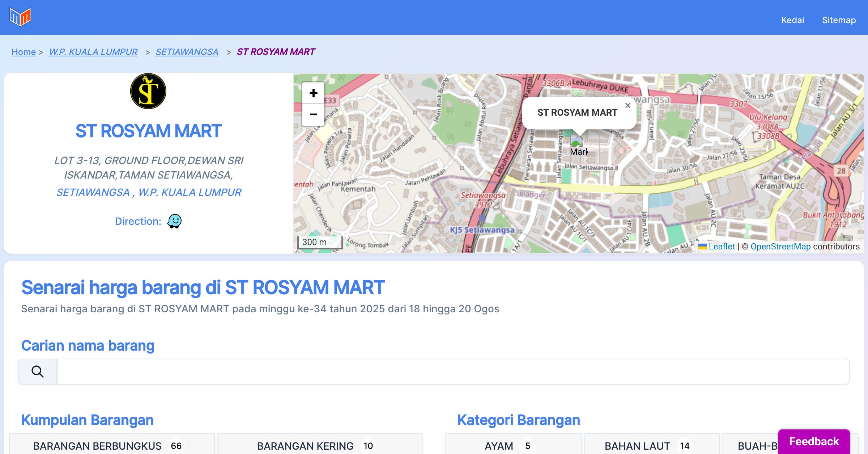Zoom in on the map

point(313,93)
